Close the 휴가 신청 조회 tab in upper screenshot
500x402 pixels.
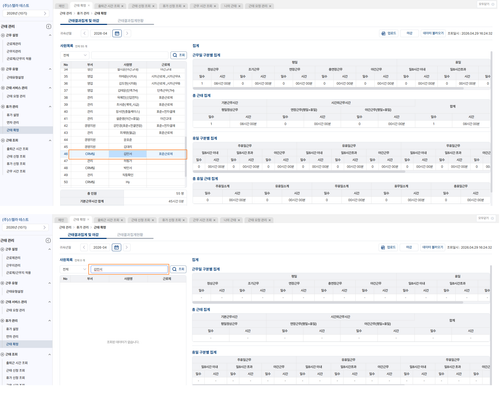tap(184, 6)
